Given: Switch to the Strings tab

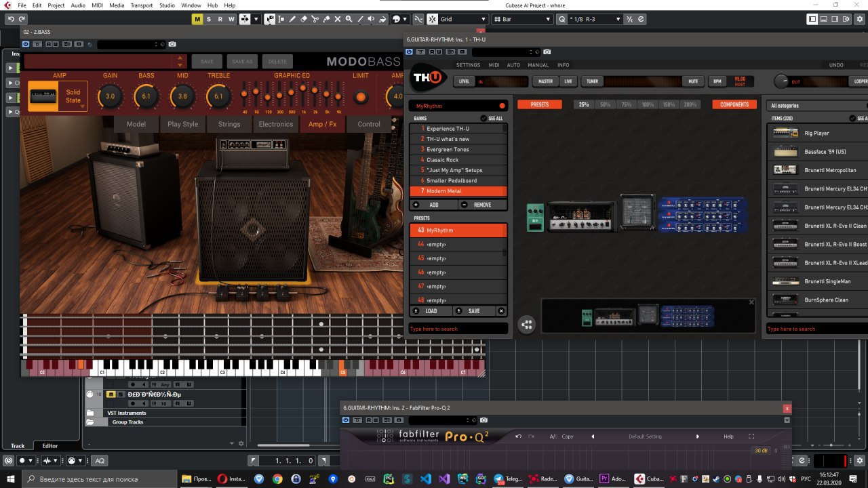Looking at the screenshot, I should (229, 124).
